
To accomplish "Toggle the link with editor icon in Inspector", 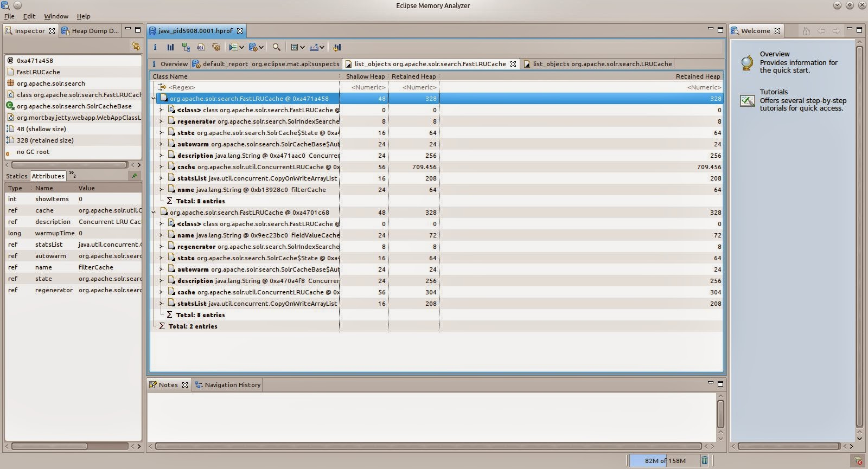I will click(136, 47).
